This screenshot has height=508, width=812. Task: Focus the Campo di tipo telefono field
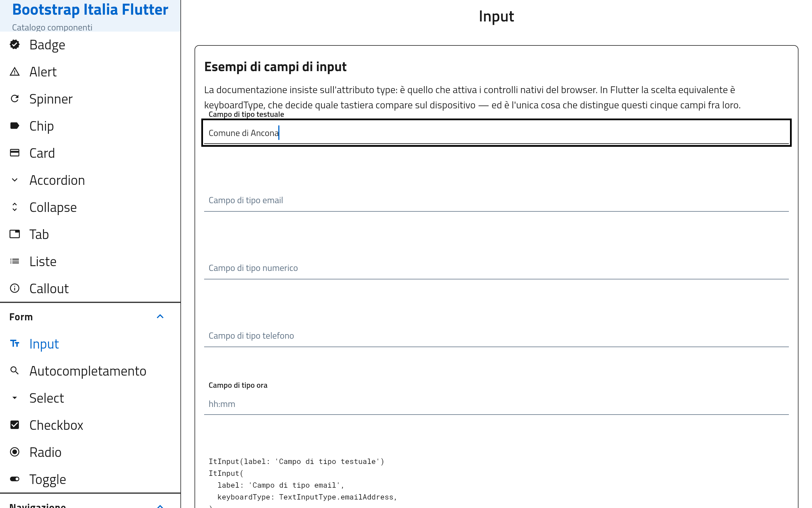tap(496, 335)
